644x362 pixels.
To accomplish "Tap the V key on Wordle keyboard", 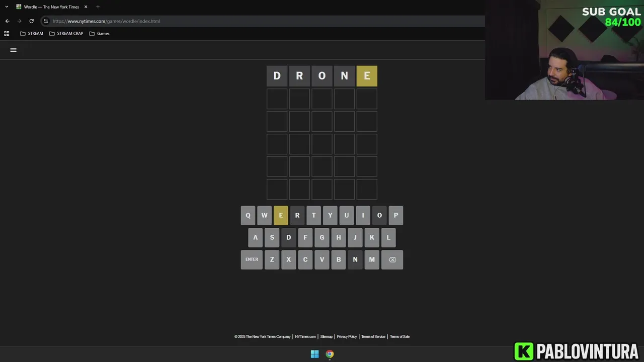I will pyautogui.click(x=322, y=259).
